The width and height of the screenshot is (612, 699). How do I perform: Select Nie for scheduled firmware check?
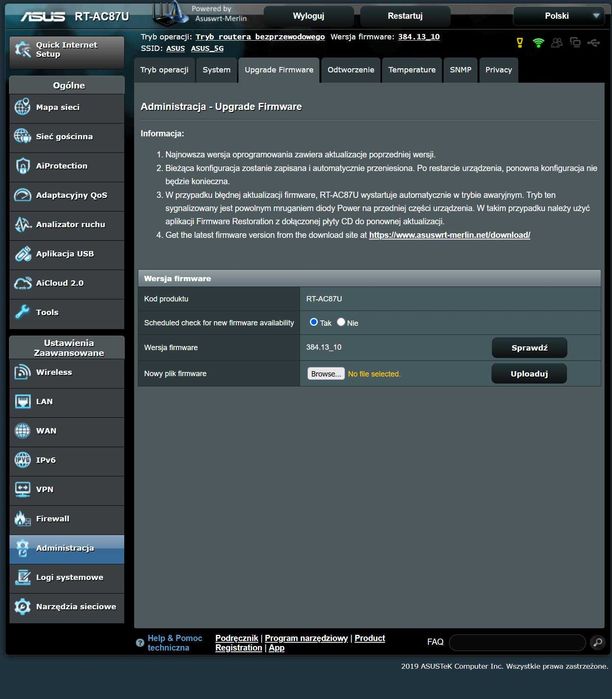click(341, 322)
